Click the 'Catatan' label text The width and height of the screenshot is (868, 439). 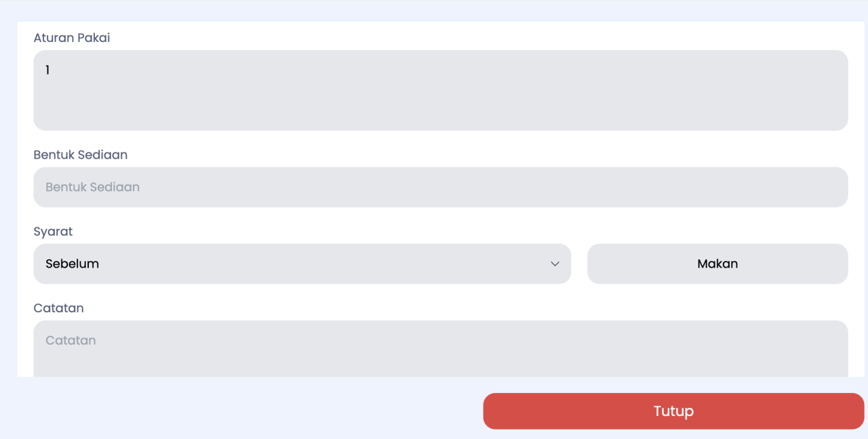pyautogui.click(x=58, y=308)
